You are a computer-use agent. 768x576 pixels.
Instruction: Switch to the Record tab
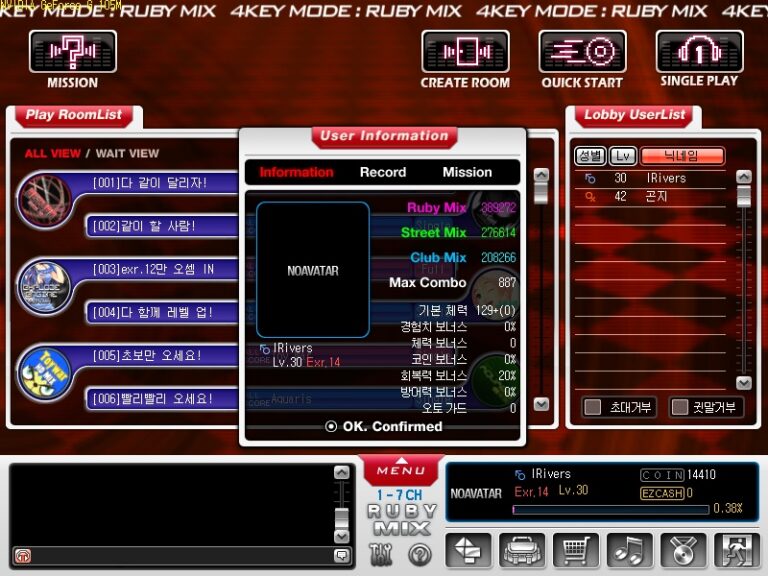pos(383,172)
